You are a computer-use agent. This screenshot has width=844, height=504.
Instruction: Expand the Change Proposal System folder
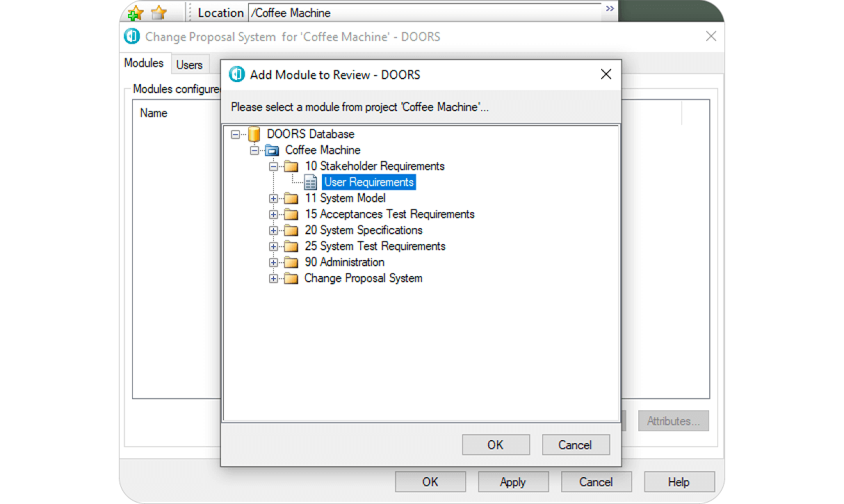click(273, 278)
